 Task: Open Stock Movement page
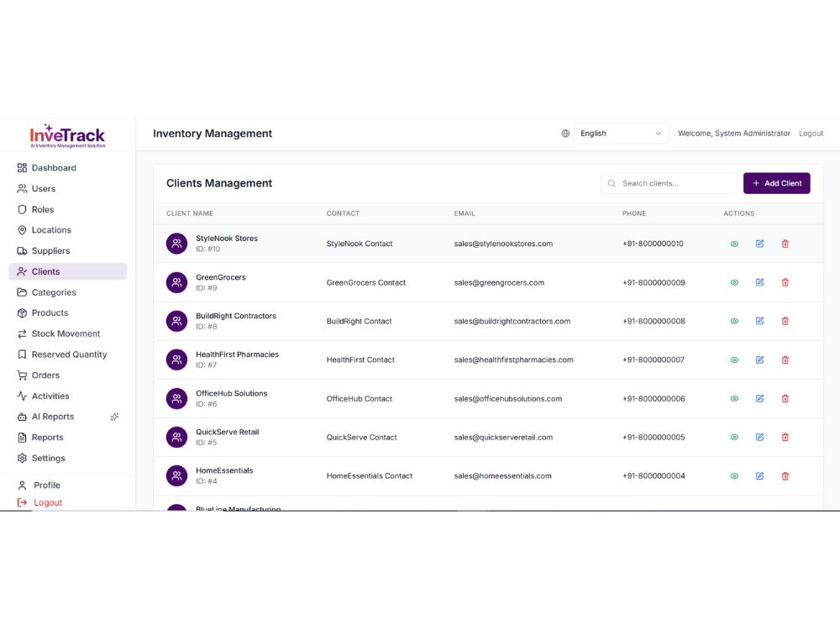point(68,333)
